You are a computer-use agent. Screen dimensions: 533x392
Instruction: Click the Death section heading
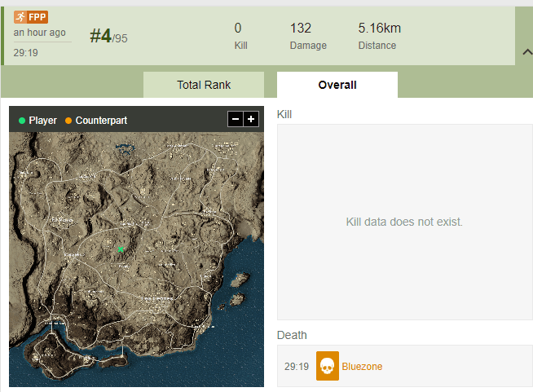click(x=292, y=335)
